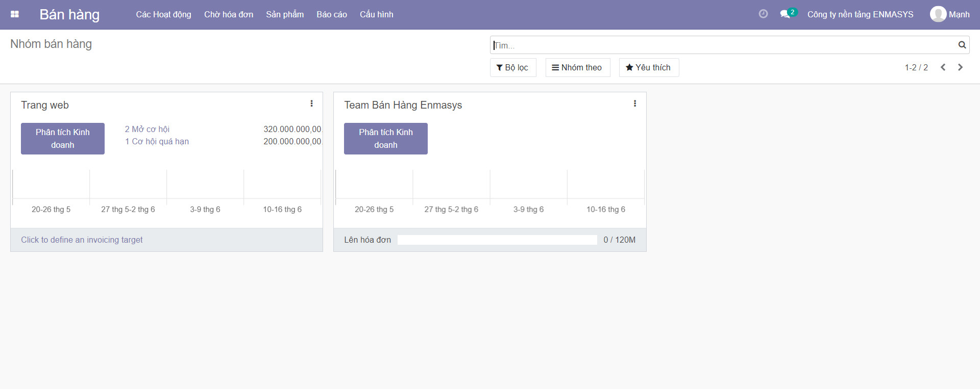Click the search magnifier icon
This screenshot has height=389, width=980.
(962, 45)
